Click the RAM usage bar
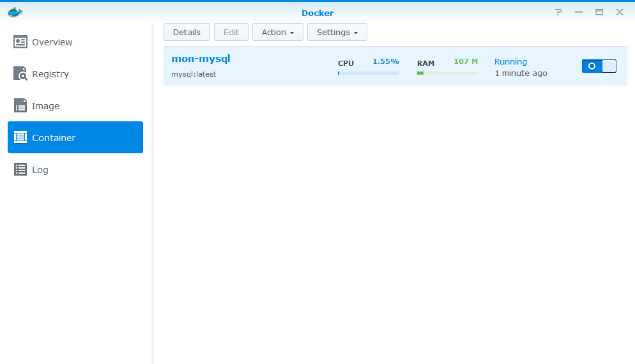This screenshot has width=635, height=364. tap(447, 73)
